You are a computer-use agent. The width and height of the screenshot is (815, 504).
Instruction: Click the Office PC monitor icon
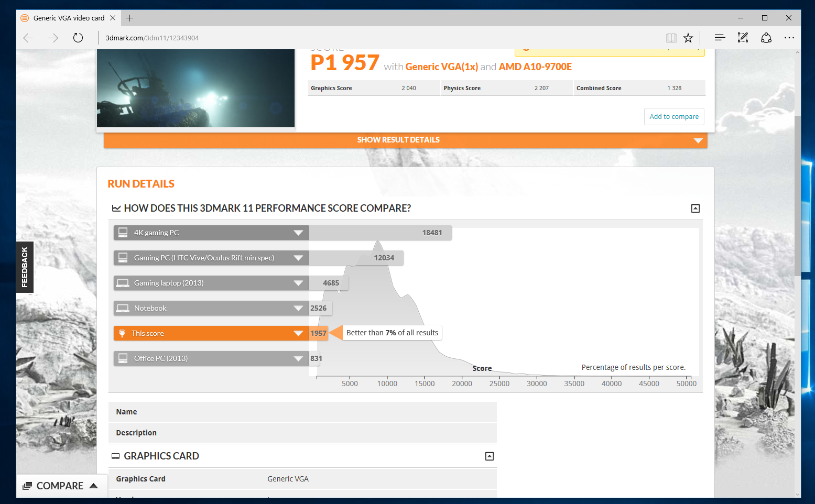coord(123,358)
